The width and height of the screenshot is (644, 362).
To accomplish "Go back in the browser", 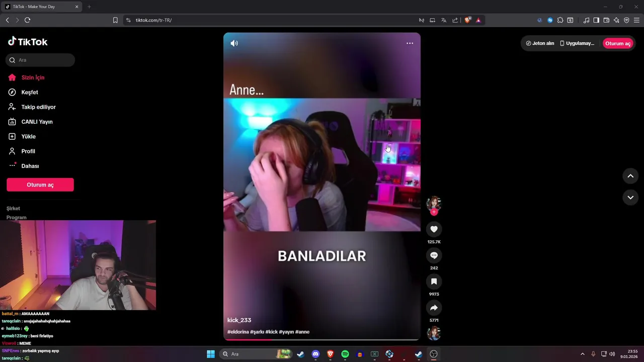I will pos(7,20).
